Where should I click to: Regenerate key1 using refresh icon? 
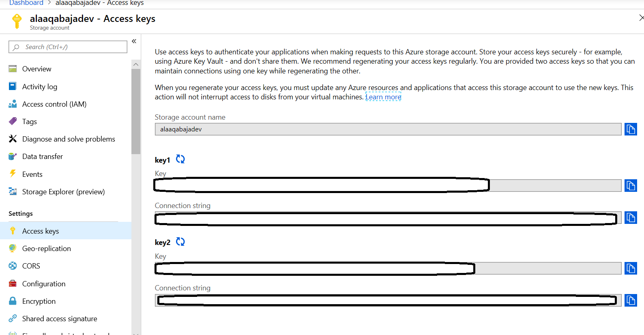click(180, 159)
